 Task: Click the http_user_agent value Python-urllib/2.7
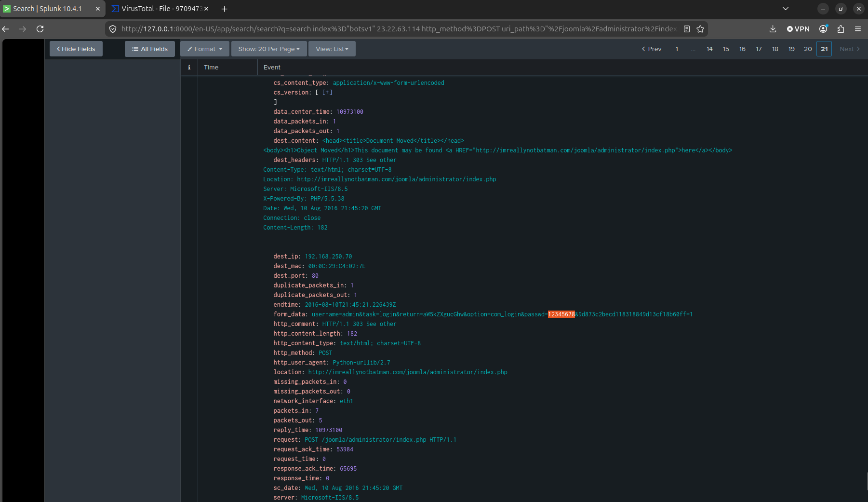(361, 362)
